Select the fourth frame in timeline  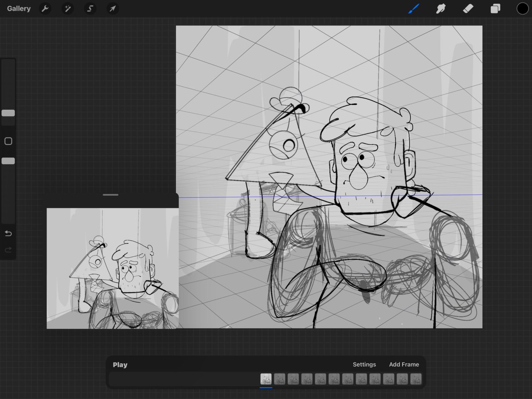307,379
